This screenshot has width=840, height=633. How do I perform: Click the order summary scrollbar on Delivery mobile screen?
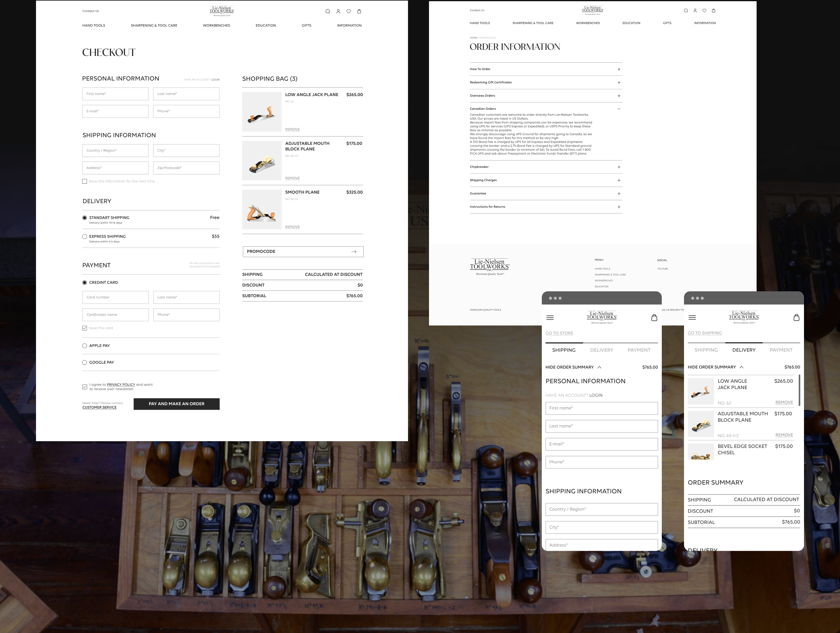799,390
